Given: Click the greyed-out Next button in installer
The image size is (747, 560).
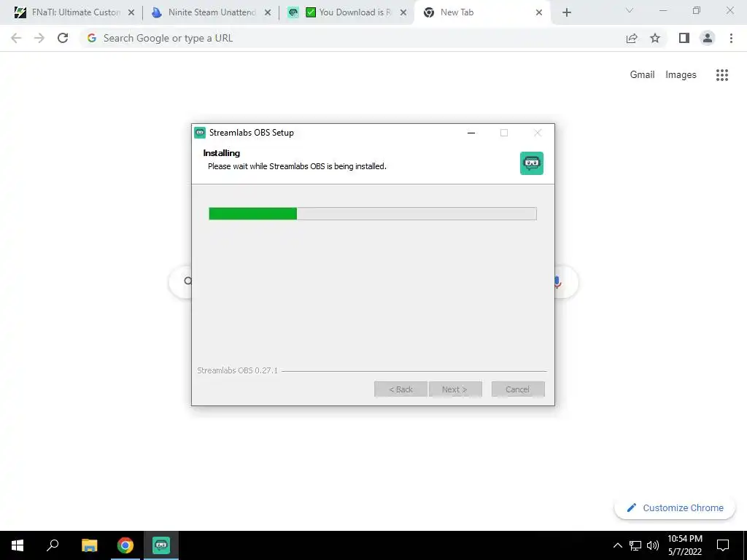Looking at the screenshot, I should tap(455, 389).
